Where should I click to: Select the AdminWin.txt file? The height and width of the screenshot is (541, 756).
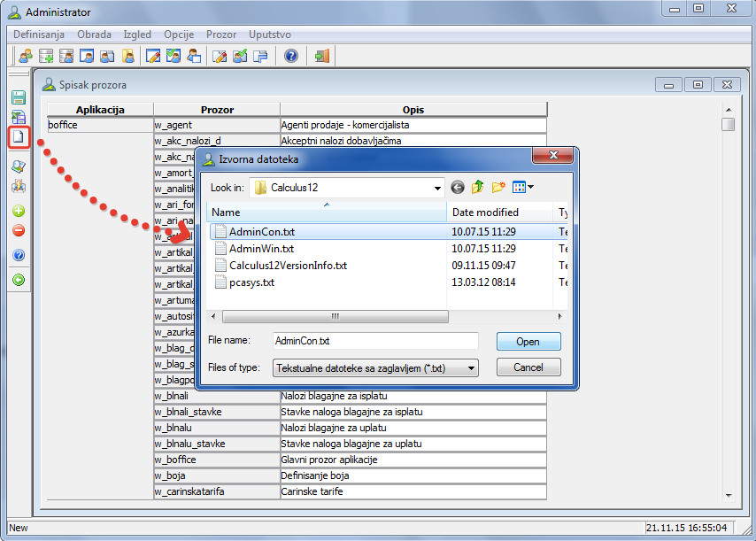261,249
